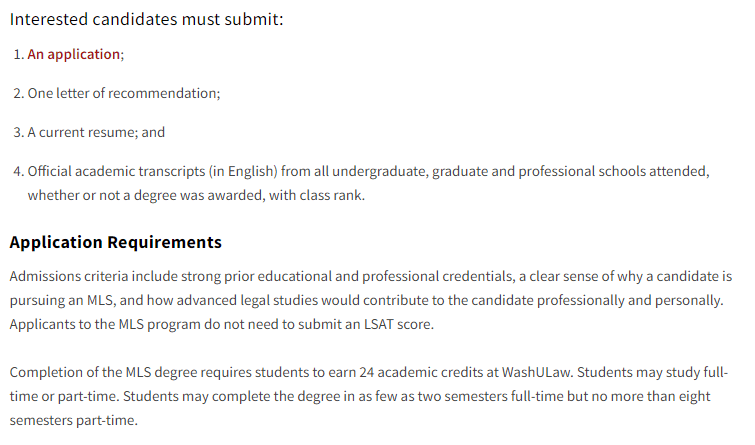This screenshot has width=755, height=445.
Task: Click the paragraph starting "Completion of the MLS"
Action: pyautogui.click(x=369, y=396)
